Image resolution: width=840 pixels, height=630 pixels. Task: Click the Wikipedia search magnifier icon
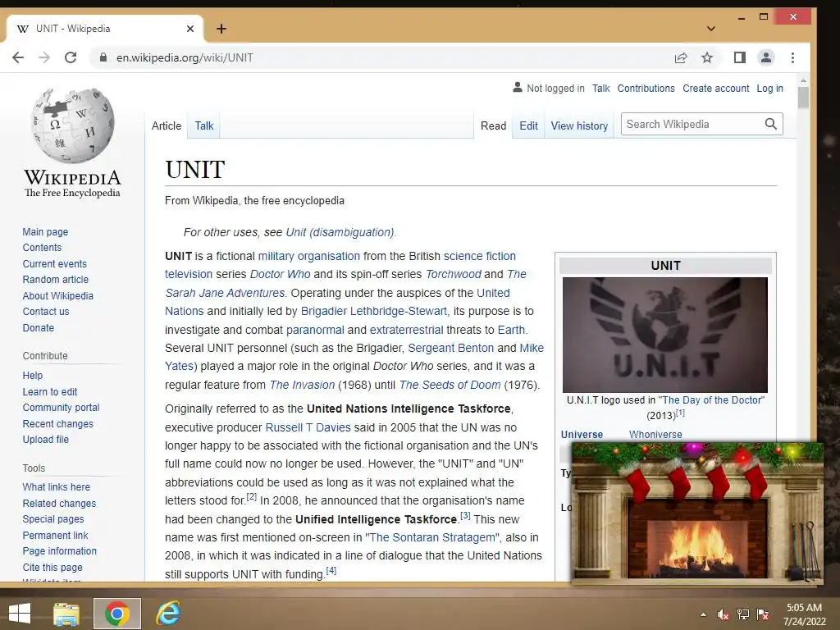(x=770, y=125)
